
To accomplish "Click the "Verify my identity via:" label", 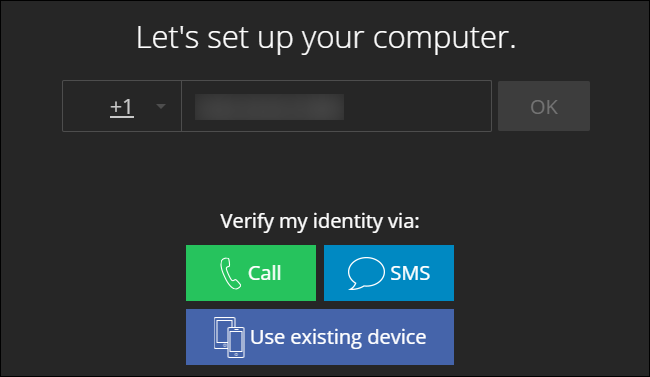I will pos(320,221).
